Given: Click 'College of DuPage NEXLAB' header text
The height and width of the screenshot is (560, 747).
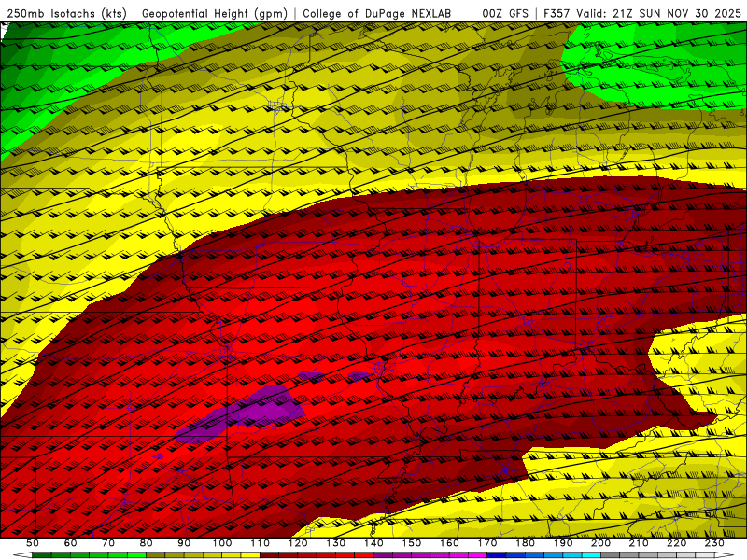Looking at the screenshot, I should (x=376, y=14).
